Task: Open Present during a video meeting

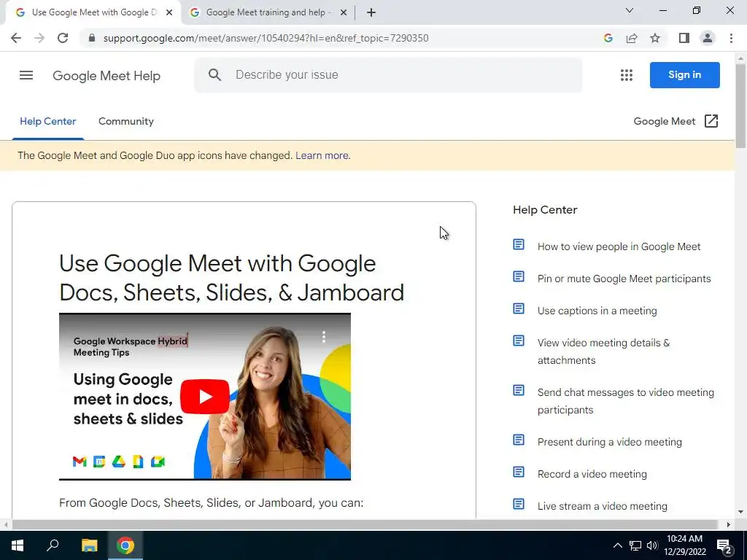Action: tap(609, 442)
